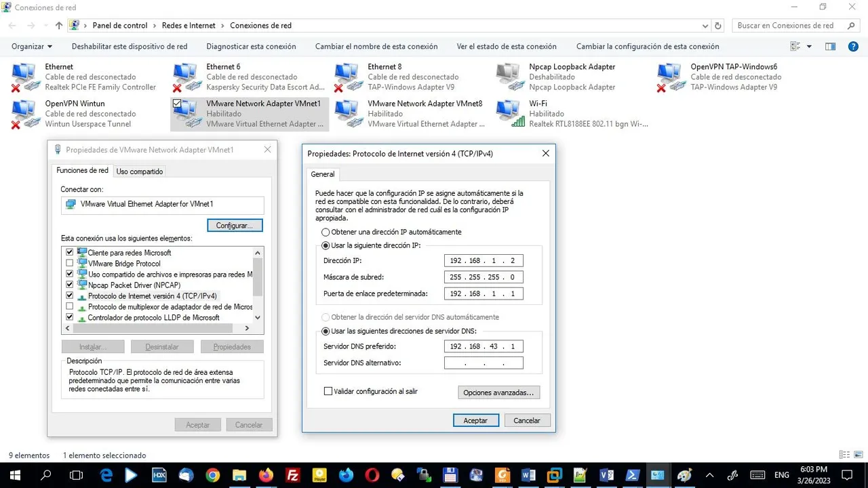Open File Explorer from taskbar
Image resolution: width=868 pixels, height=488 pixels.
pos(239,475)
